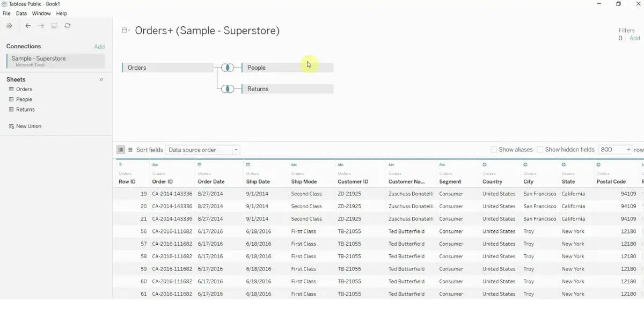Switch to metadata list view

(130, 150)
